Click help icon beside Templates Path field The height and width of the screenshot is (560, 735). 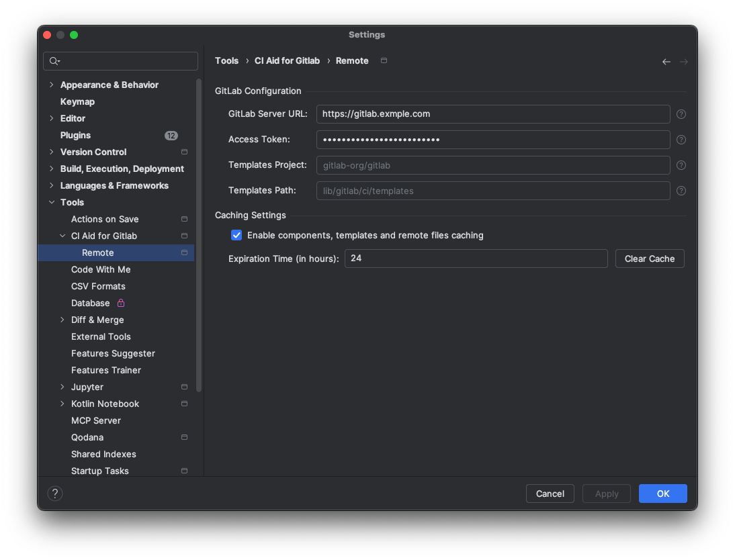[x=681, y=191]
